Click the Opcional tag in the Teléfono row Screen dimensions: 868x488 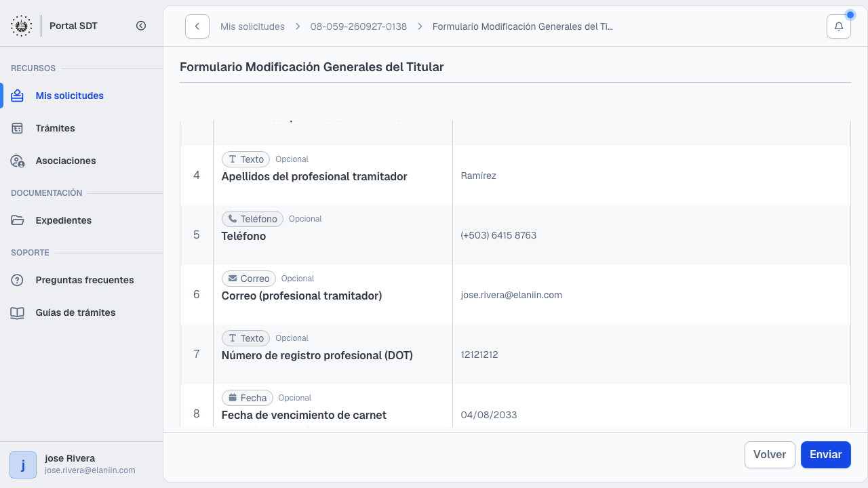(305, 219)
